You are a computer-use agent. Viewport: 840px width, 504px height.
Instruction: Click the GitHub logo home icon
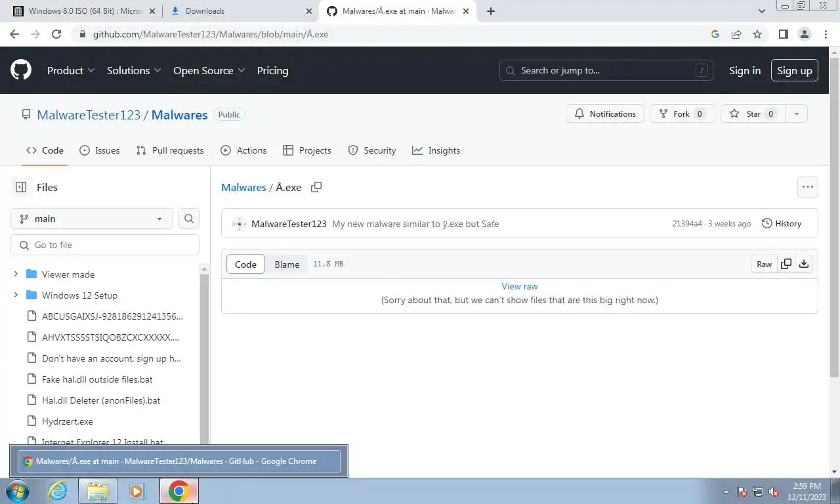pos(21,70)
